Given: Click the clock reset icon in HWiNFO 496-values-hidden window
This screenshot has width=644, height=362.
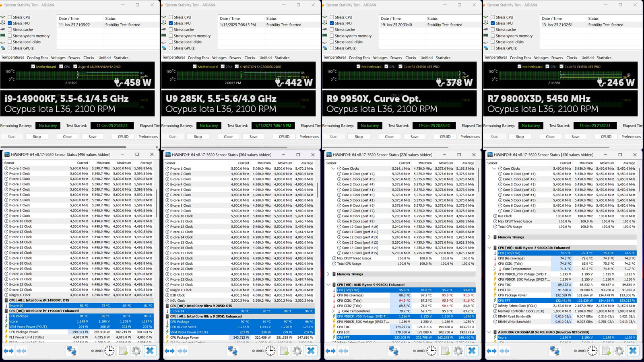Looking at the screenshot, I should [x=109, y=351].
